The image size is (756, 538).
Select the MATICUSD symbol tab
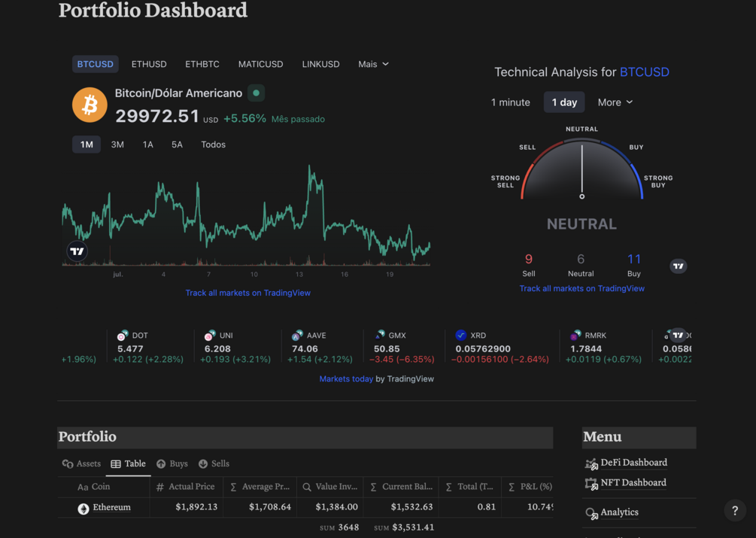click(x=260, y=64)
